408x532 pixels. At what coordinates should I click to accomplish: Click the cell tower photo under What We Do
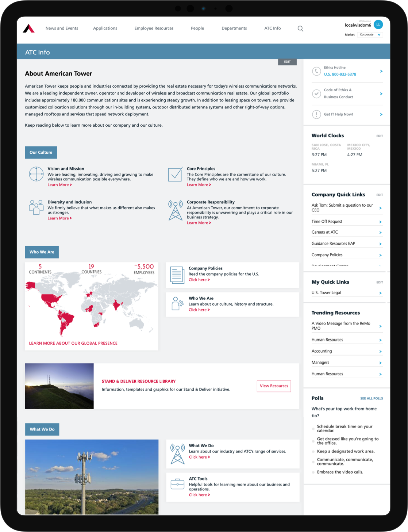(92, 477)
